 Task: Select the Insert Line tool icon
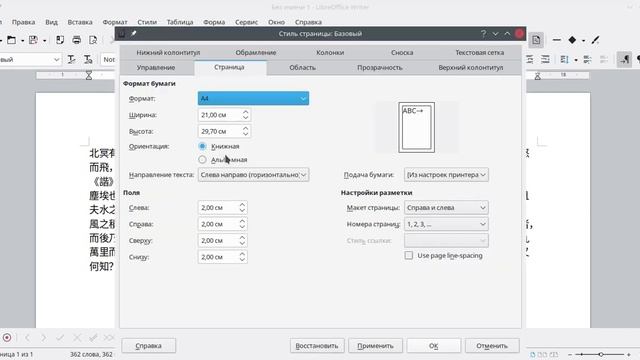556,40
